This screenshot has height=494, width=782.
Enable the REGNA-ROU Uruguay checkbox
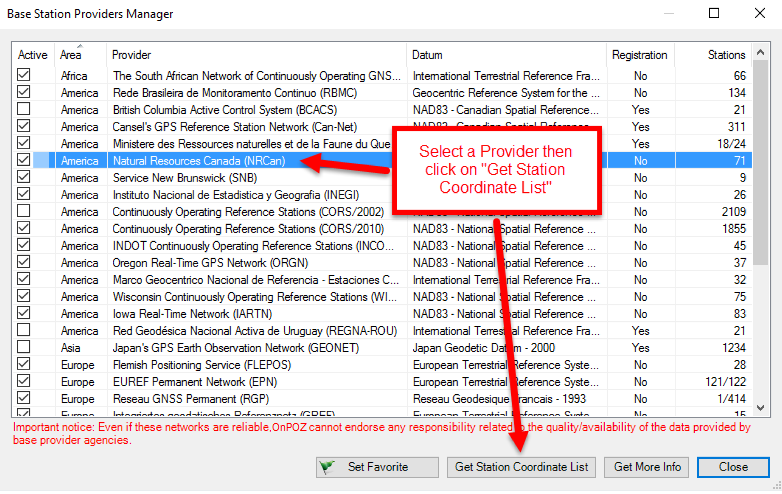click(23, 329)
